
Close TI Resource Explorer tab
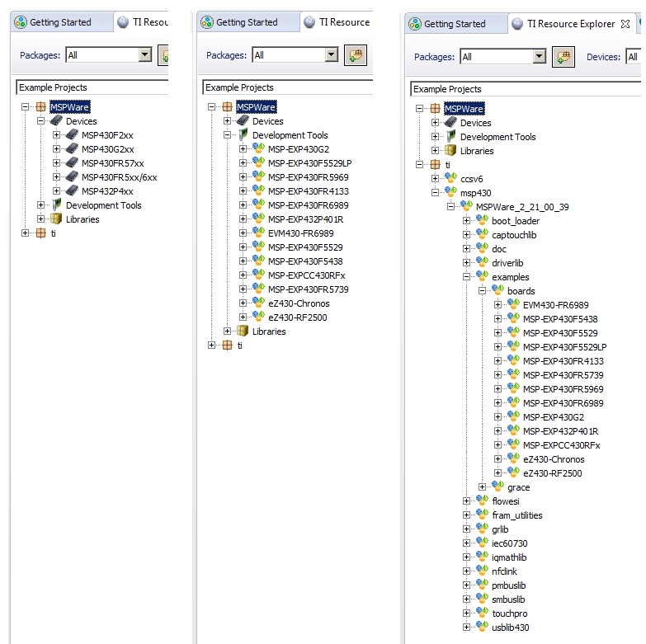[625, 24]
